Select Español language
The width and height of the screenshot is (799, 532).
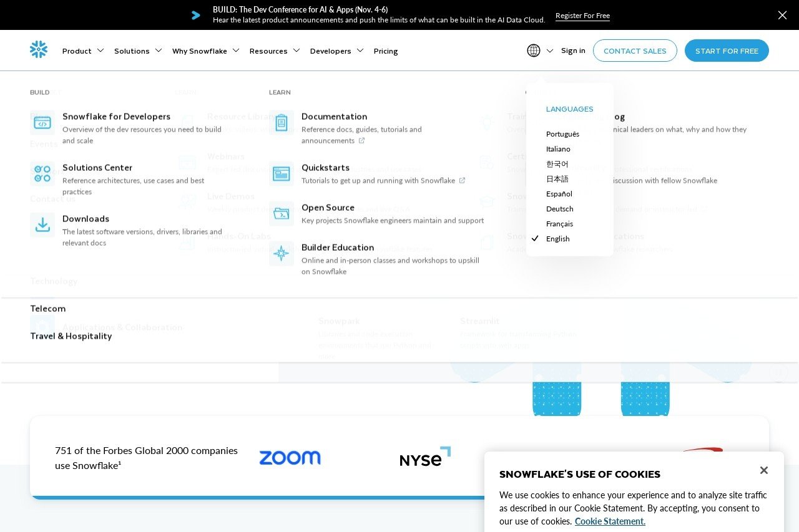pyautogui.click(x=559, y=194)
